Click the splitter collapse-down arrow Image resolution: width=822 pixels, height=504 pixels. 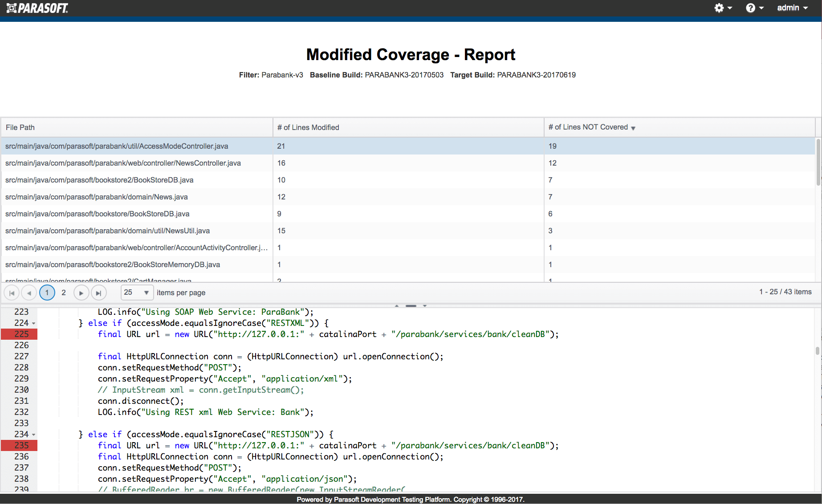pyautogui.click(x=425, y=306)
